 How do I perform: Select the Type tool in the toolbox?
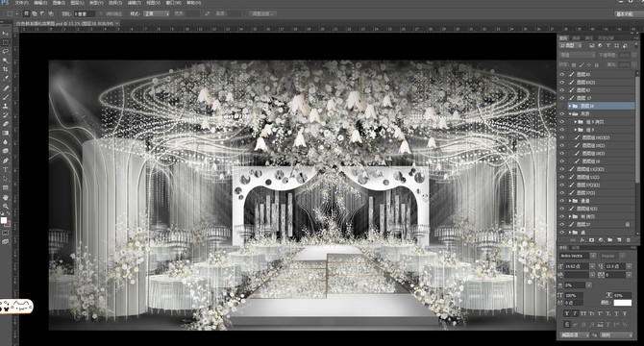point(6,170)
